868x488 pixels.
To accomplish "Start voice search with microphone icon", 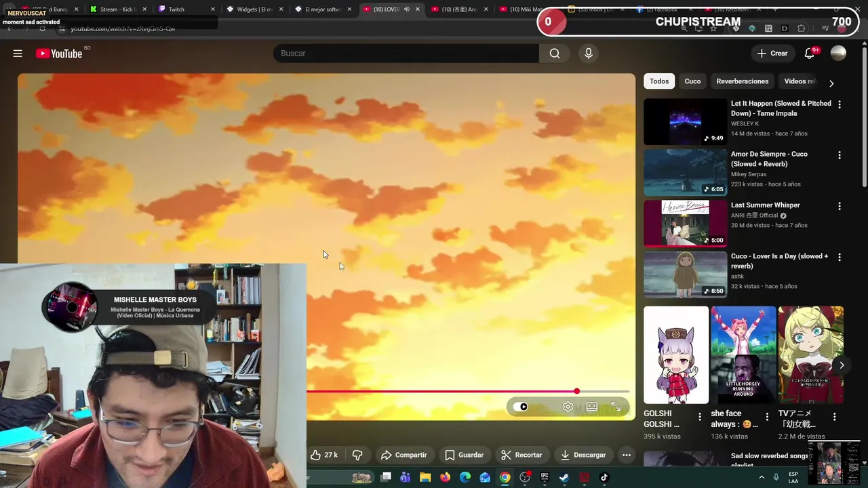I will pyautogui.click(x=589, y=54).
